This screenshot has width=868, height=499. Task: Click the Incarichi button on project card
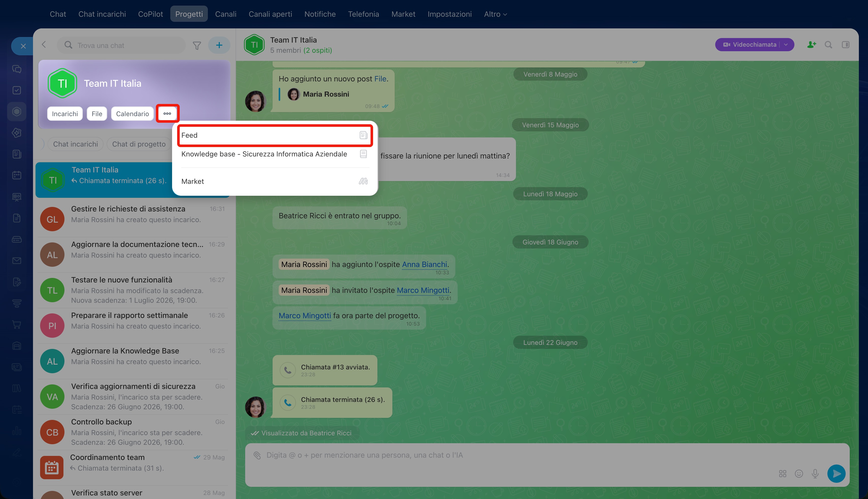(x=65, y=114)
